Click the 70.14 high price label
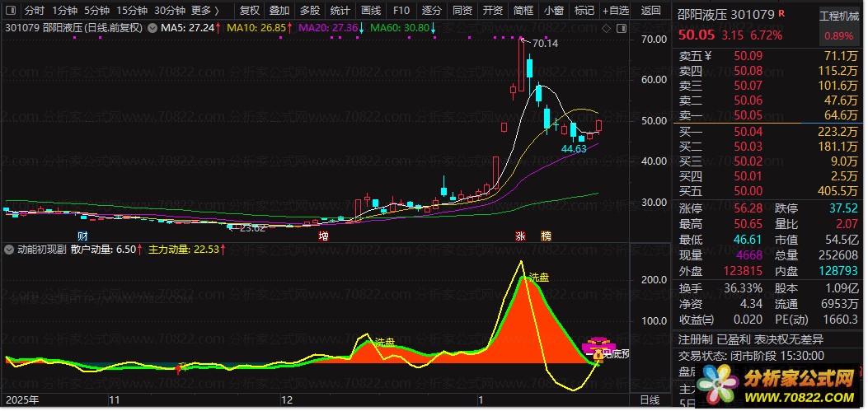This screenshot has height=411, width=868. 545,43
